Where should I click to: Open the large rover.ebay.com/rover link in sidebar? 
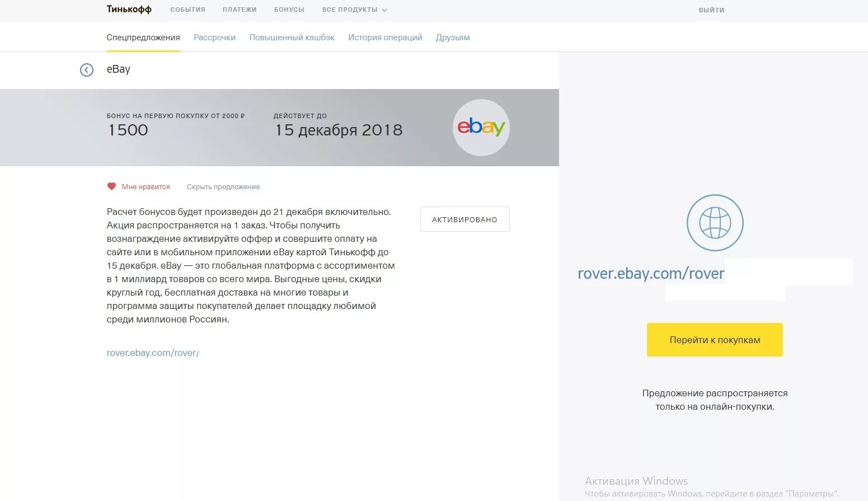(x=651, y=273)
